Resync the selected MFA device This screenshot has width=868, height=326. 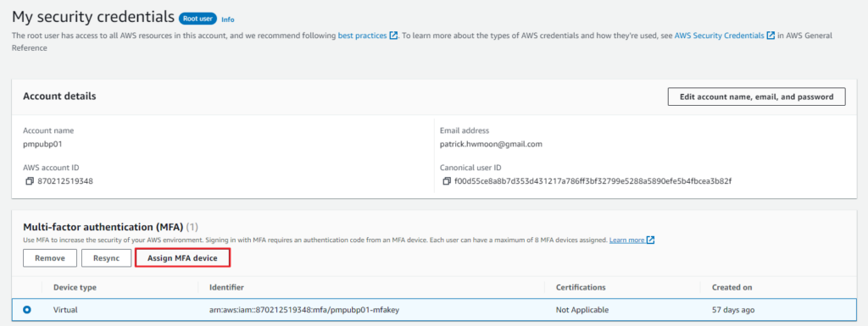pyautogui.click(x=106, y=258)
